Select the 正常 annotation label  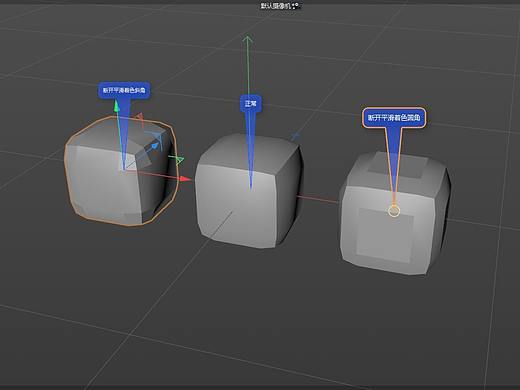[x=251, y=104]
